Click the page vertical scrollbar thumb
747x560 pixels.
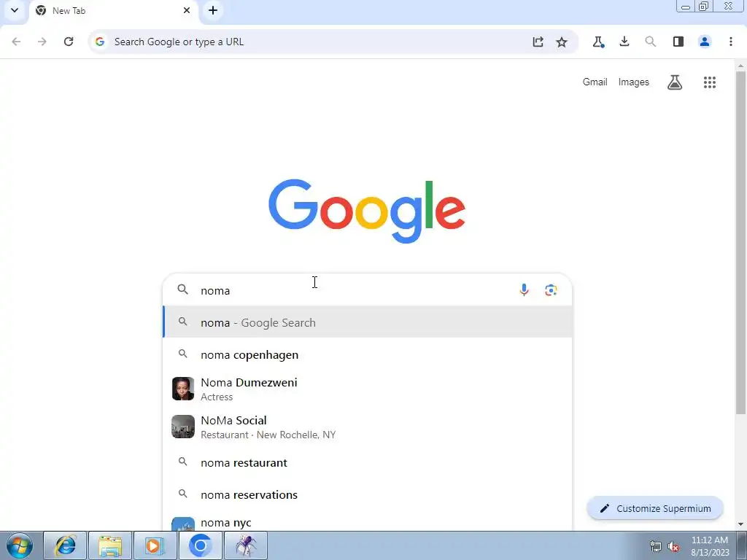coord(740,242)
